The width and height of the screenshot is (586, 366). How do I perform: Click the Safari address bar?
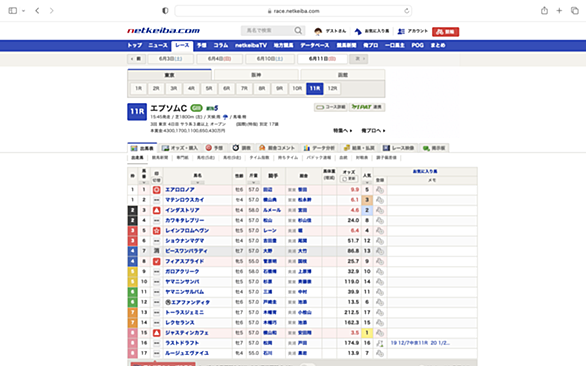click(x=293, y=11)
